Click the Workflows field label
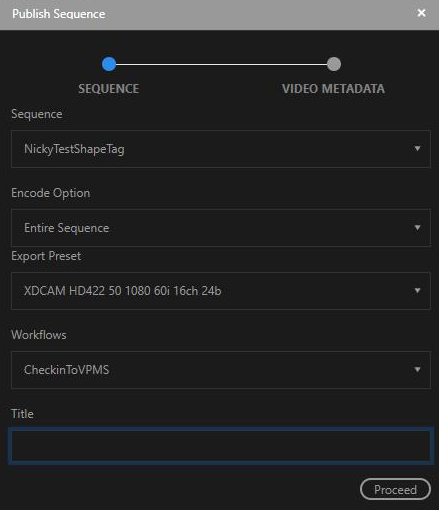 [39, 335]
